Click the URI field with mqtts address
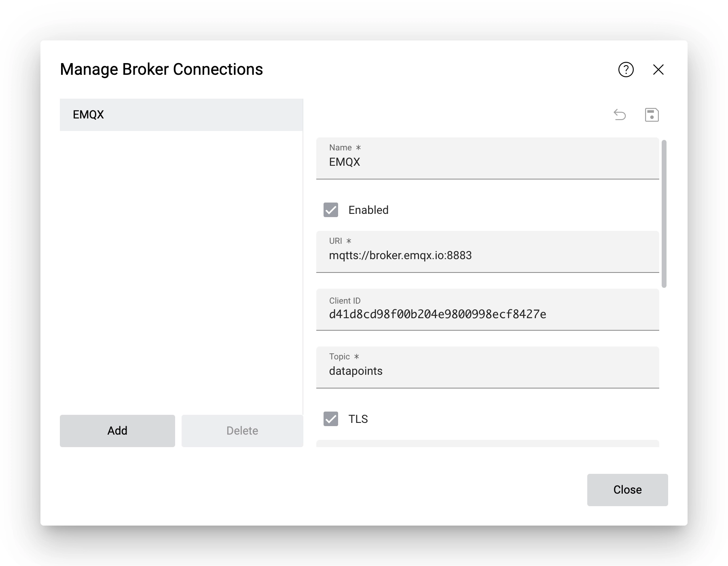The width and height of the screenshot is (728, 566). 485,255
